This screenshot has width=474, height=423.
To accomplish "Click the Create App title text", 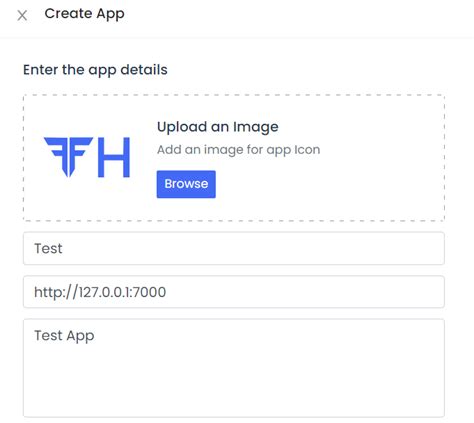I will point(84,14).
